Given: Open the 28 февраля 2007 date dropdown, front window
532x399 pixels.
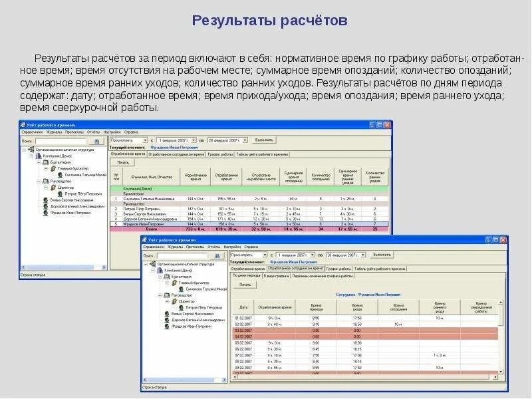Looking at the screenshot, I should (x=362, y=255).
